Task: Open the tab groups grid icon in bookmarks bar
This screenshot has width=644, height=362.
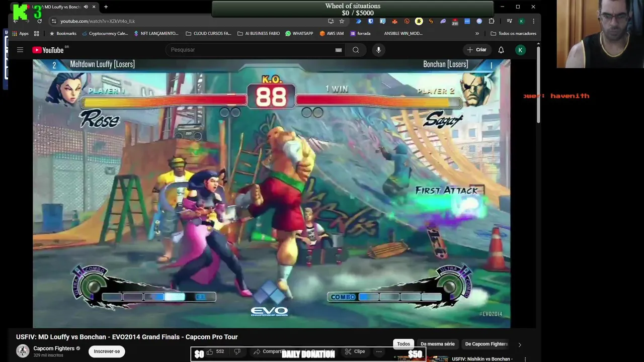Action: (36, 34)
